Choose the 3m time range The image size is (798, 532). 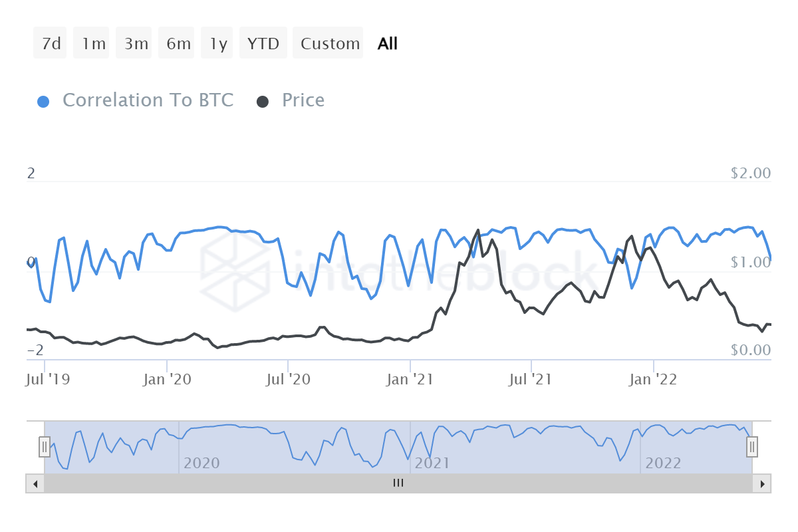[136, 44]
